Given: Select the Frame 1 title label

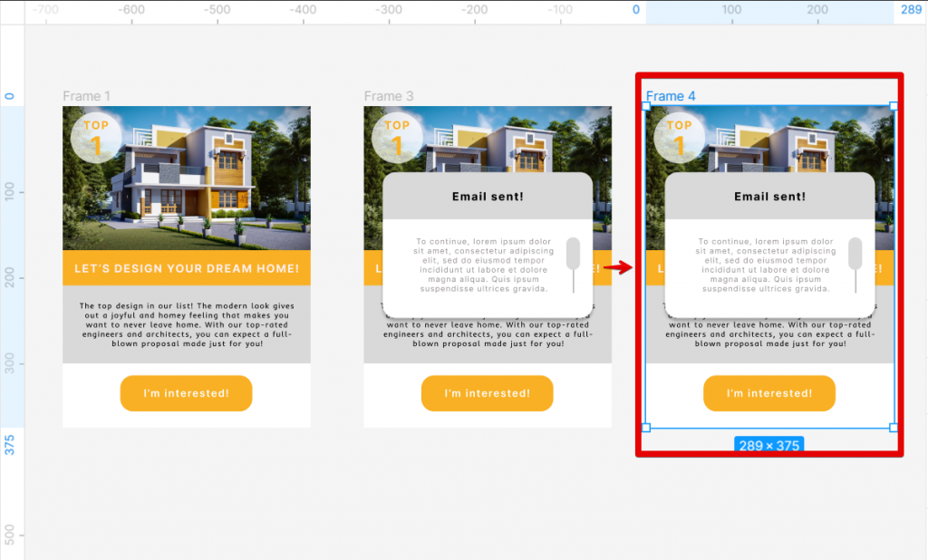Looking at the screenshot, I should (86, 95).
